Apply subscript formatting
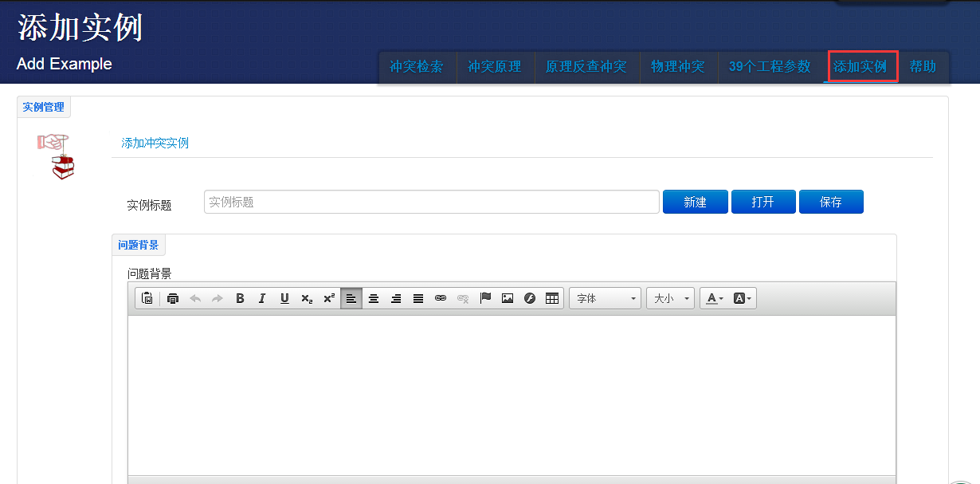The width and height of the screenshot is (980, 484). (307, 298)
